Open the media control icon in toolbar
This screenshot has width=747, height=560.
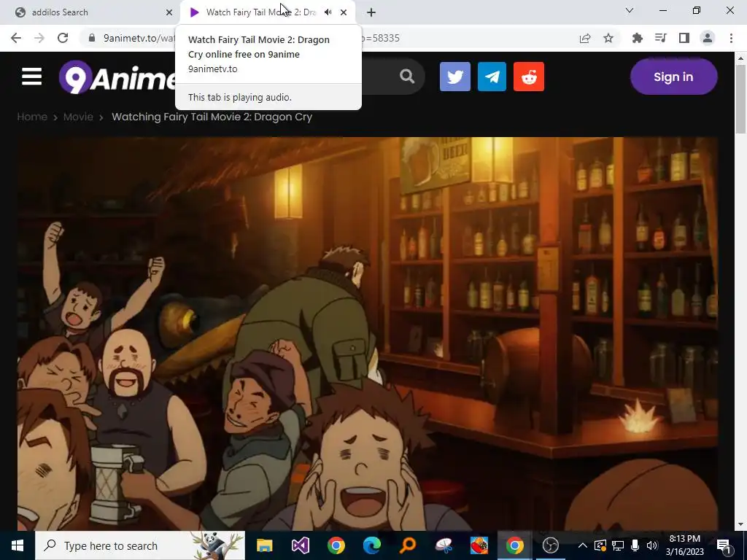click(x=661, y=38)
